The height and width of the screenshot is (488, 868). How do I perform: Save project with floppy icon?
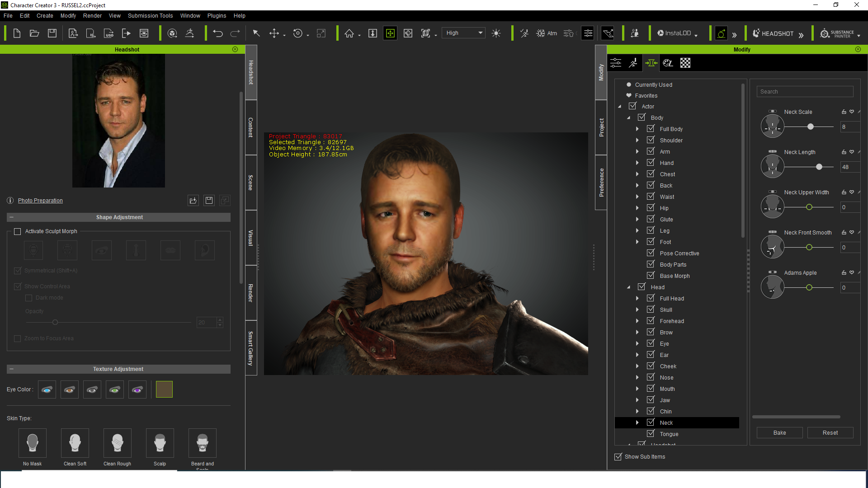click(x=52, y=33)
